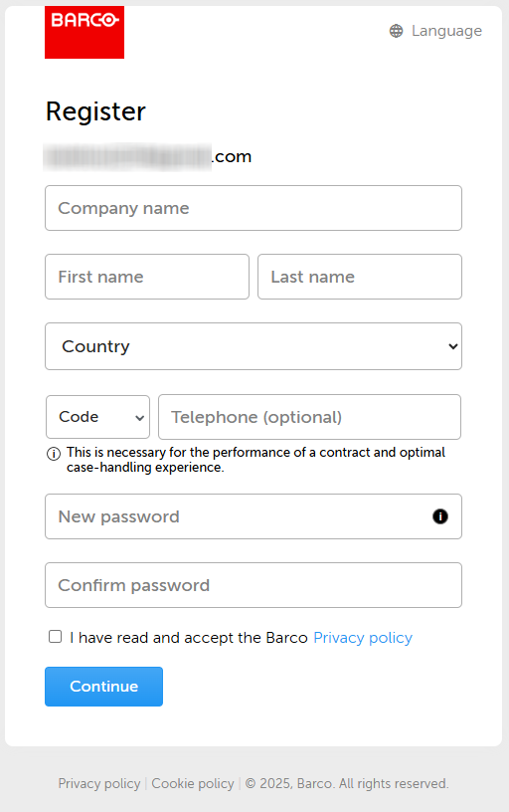509x812 pixels.
Task: Select the Last name field
Action: click(360, 277)
